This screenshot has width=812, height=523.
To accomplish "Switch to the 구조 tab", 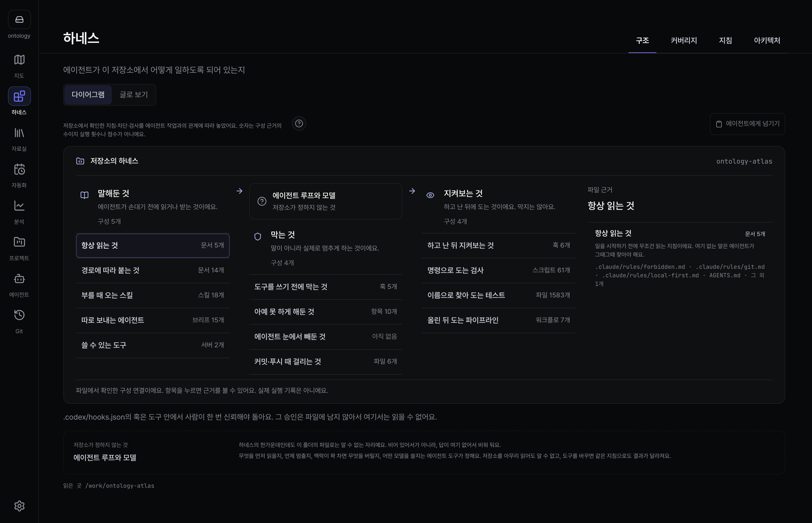I will coord(642,40).
